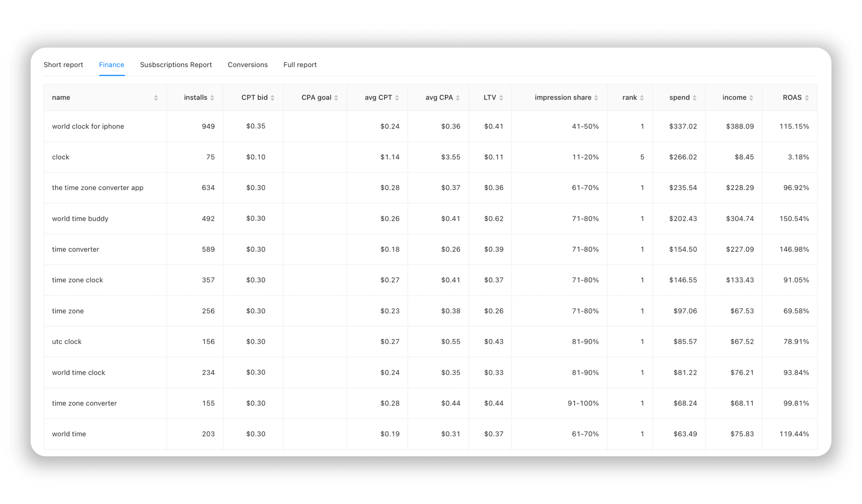Image resolution: width=862 pixels, height=504 pixels.
Task: Click ROAS value 146.98%
Action: 794,249
